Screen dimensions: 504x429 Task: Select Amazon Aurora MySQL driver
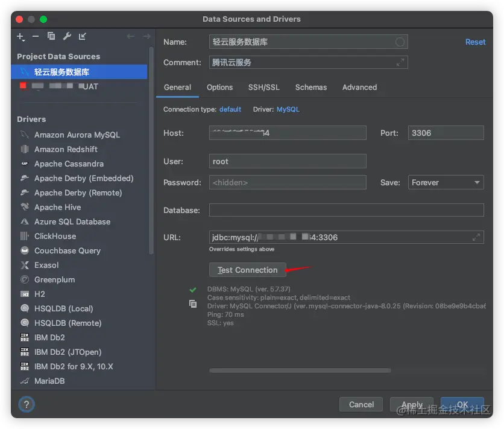[77, 135]
